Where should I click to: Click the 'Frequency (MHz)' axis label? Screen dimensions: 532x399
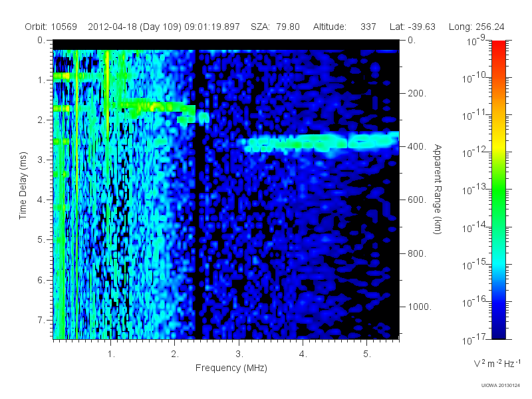[x=231, y=368]
